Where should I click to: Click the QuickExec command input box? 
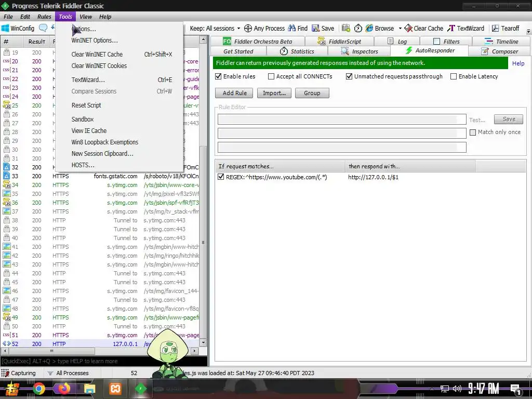[104, 361]
